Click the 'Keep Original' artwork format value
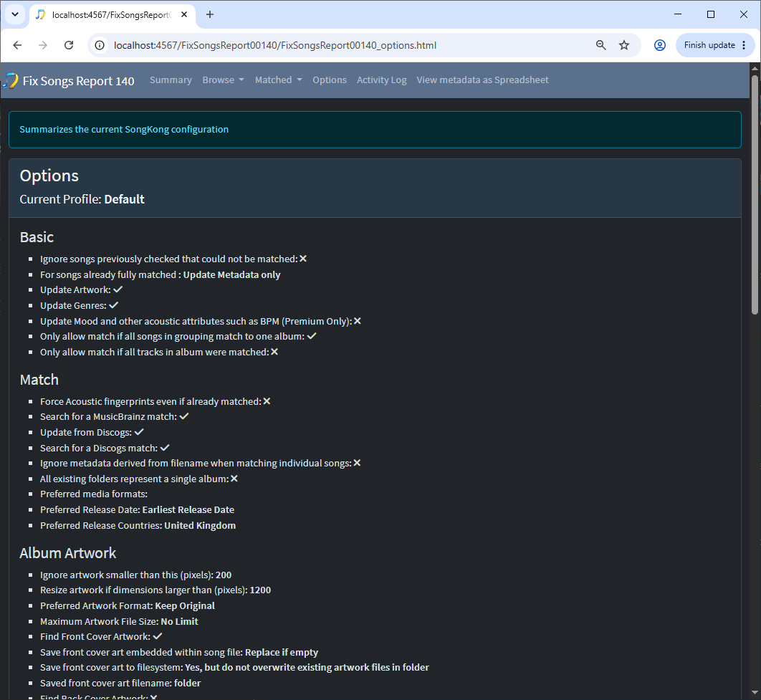 pyautogui.click(x=185, y=606)
